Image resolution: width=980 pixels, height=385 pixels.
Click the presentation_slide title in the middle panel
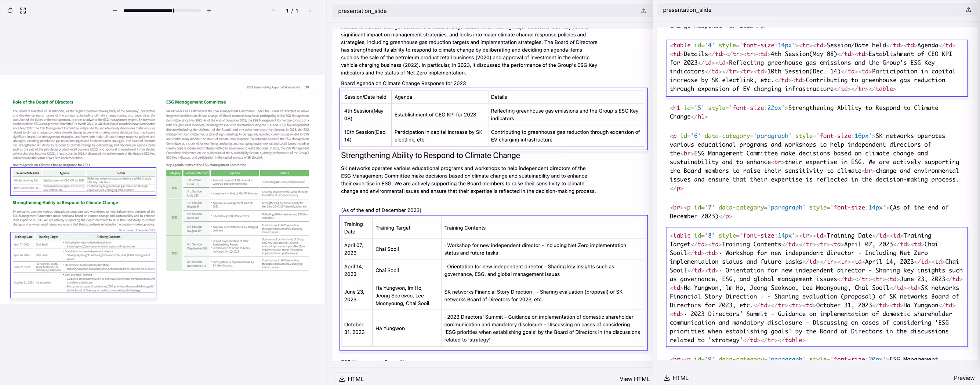(362, 11)
